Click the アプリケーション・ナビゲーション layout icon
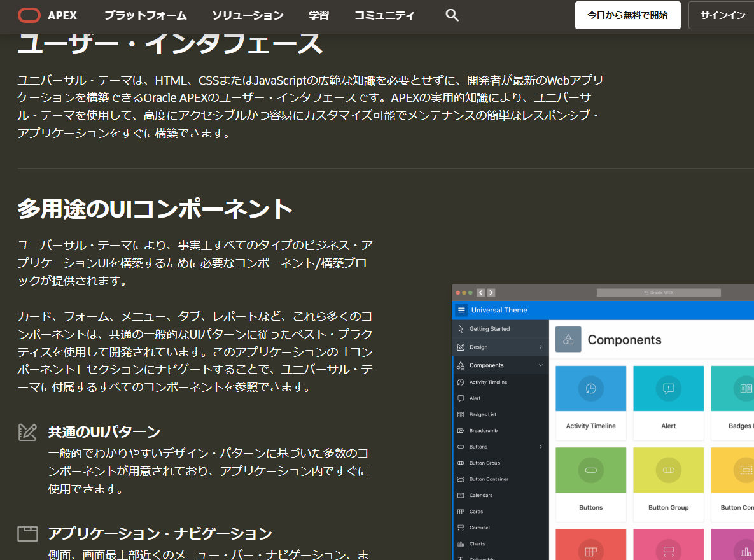 point(27,533)
